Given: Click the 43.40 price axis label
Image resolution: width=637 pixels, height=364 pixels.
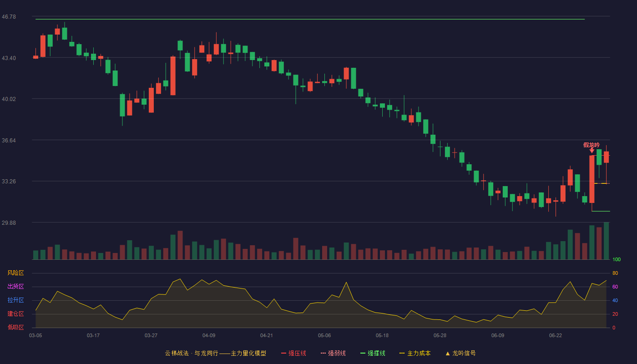Looking at the screenshot, I should point(9,58).
